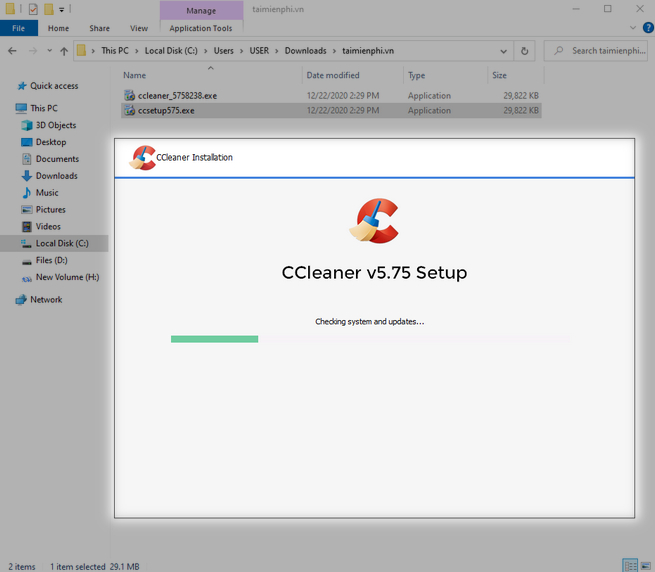Image resolution: width=655 pixels, height=572 pixels.
Task: Click the Search taimienphi.vn search box
Action: tap(598, 50)
